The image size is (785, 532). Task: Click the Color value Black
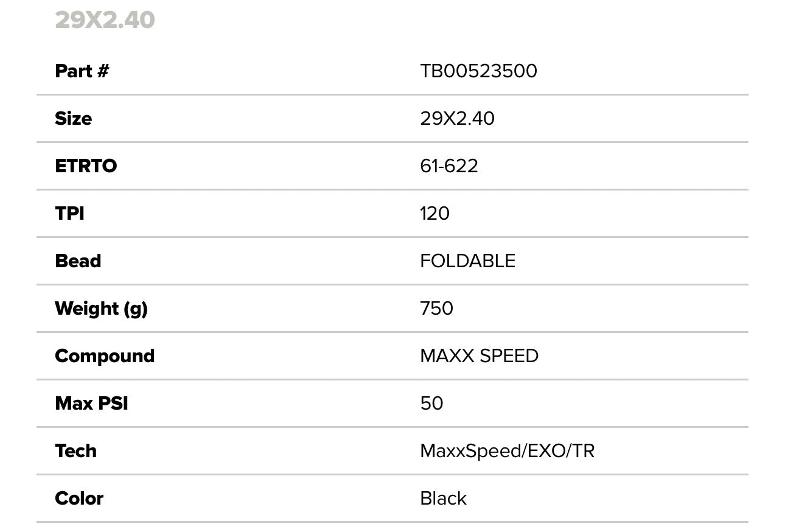pos(443,499)
